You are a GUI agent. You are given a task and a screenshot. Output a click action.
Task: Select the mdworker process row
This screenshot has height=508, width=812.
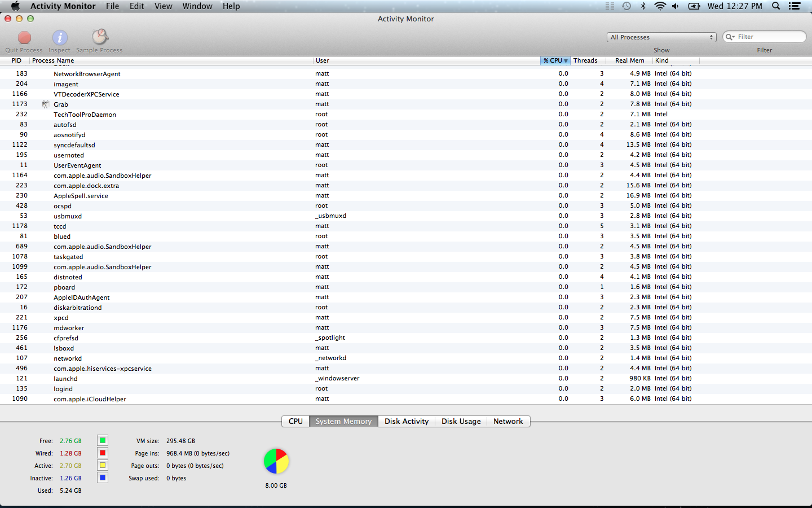point(406,328)
